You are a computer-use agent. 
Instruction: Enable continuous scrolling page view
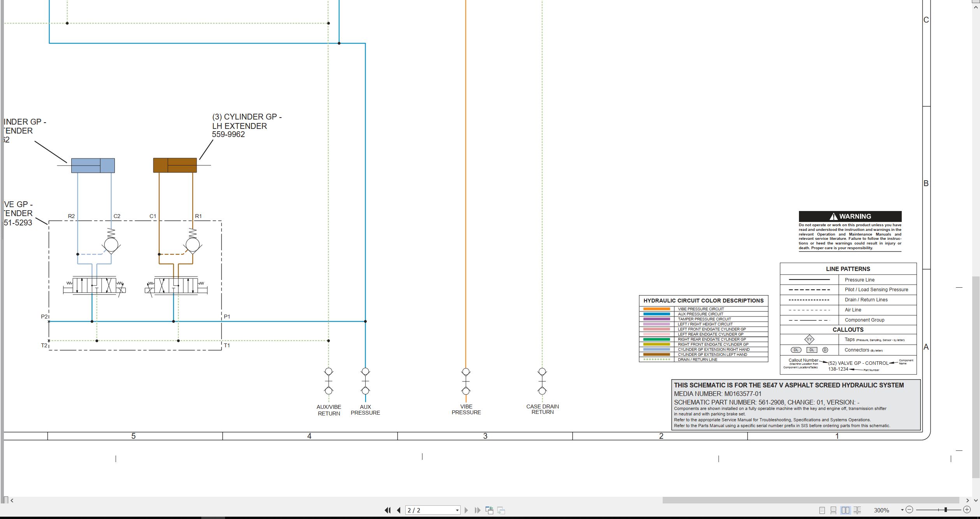(834, 510)
